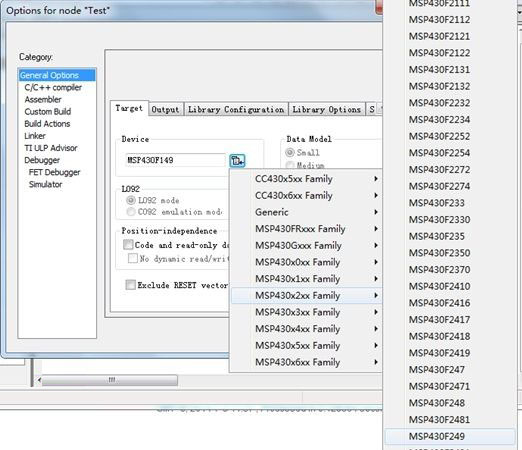Expand MSP430Gxxx Family submenu

pos(306,245)
